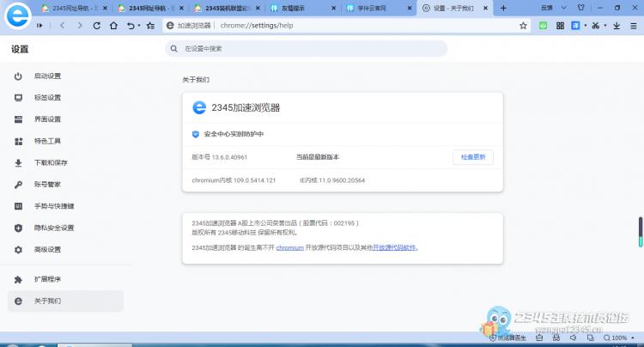Click the skin shirt icon in title bar
Screen dimensions: 644x347
click(580, 8)
